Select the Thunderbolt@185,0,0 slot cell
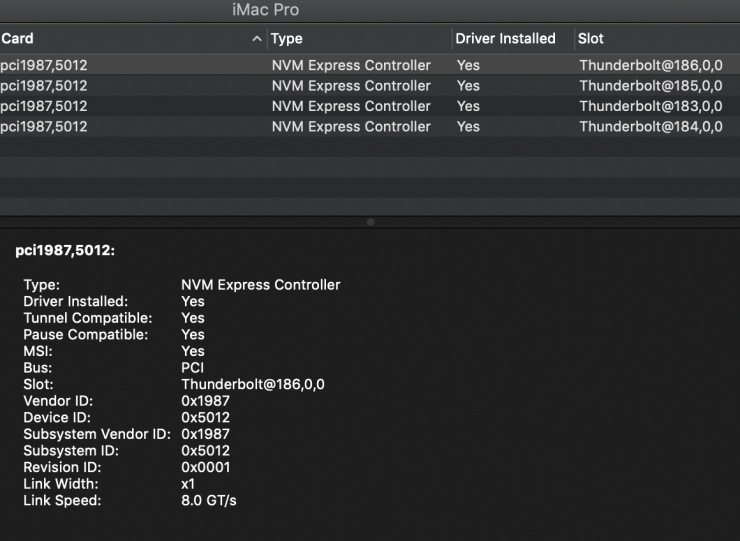740x541 pixels. (650, 86)
